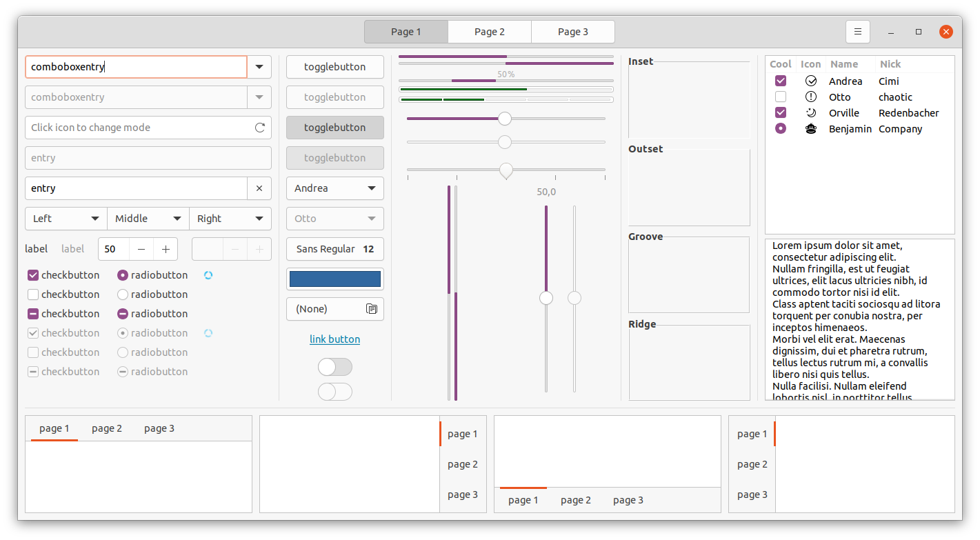Viewport: 980px width, 540px height.
Task: Open page 2 in bottom-tabbed notebook
Action: pos(576,500)
